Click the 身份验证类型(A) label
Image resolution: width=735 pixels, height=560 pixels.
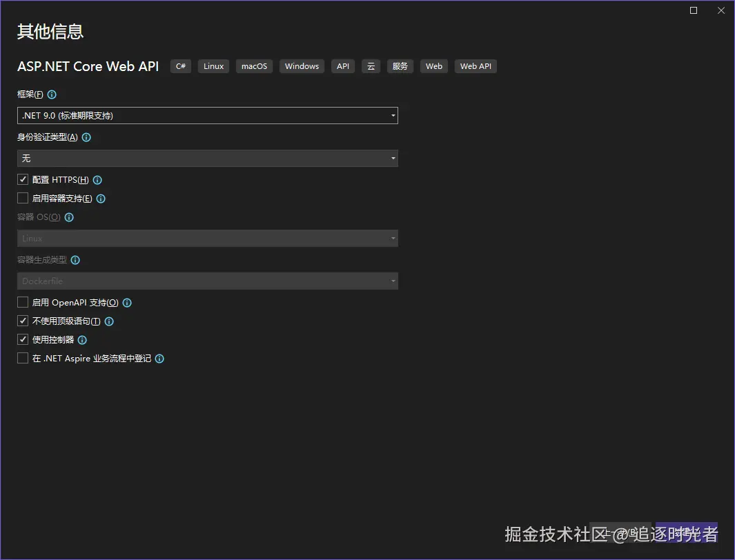click(48, 137)
